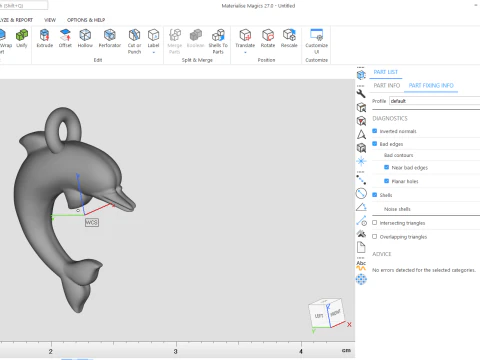The width and height of the screenshot is (480, 360).
Task: Click the Label tool icon
Action: [153, 35]
